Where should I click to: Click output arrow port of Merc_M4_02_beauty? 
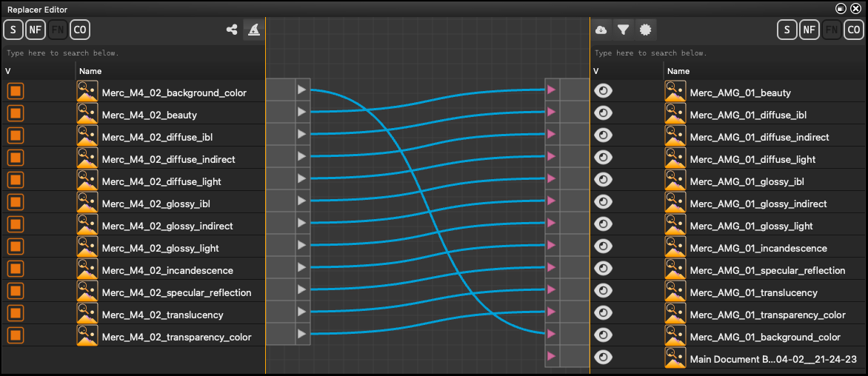301,112
